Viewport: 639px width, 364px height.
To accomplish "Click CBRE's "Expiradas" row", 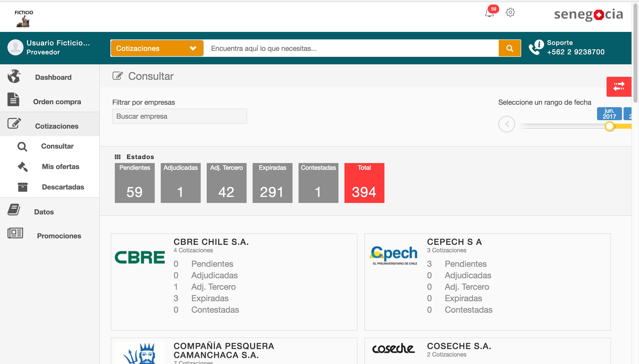I will point(201,298).
